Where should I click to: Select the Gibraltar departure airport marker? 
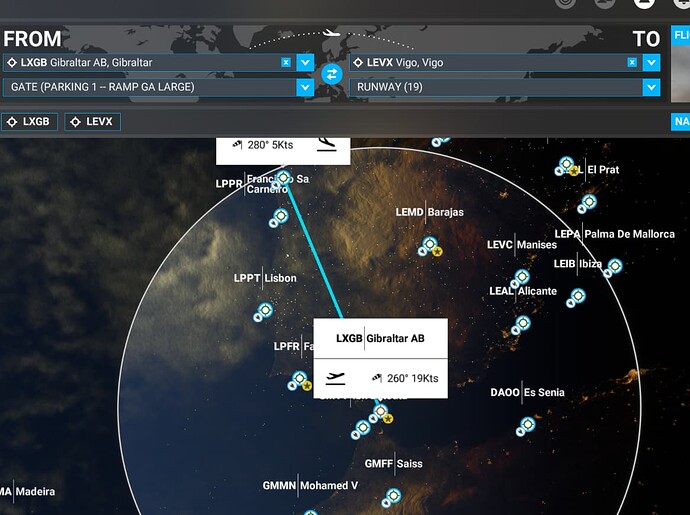pos(380,411)
